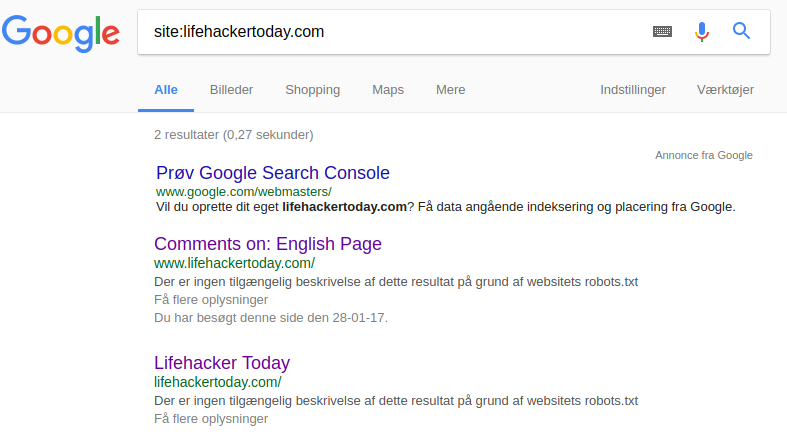Open the Comments on: English Page result
Image resolution: width=787 pixels, height=438 pixels.
click(268, 244)
